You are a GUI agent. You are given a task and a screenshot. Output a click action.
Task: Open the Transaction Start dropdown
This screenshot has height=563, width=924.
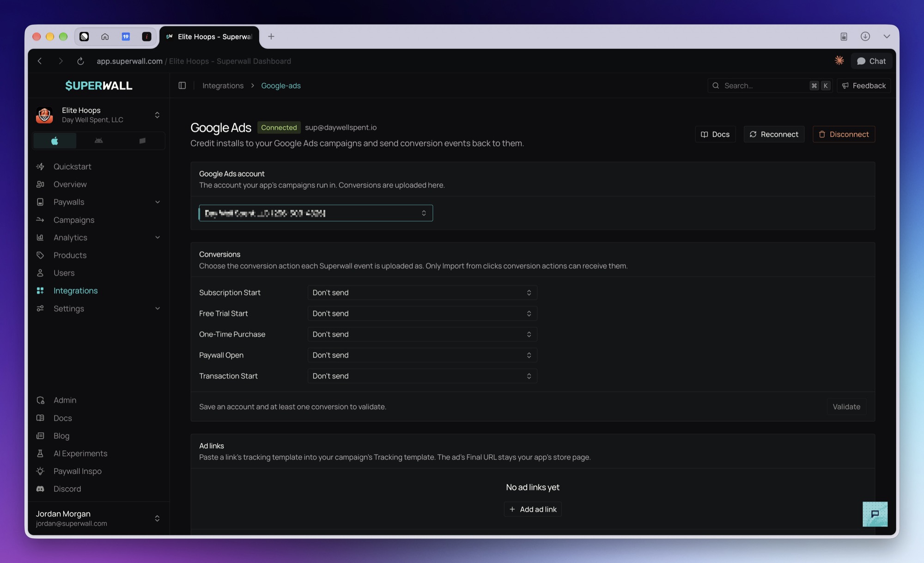coord(422,376)
